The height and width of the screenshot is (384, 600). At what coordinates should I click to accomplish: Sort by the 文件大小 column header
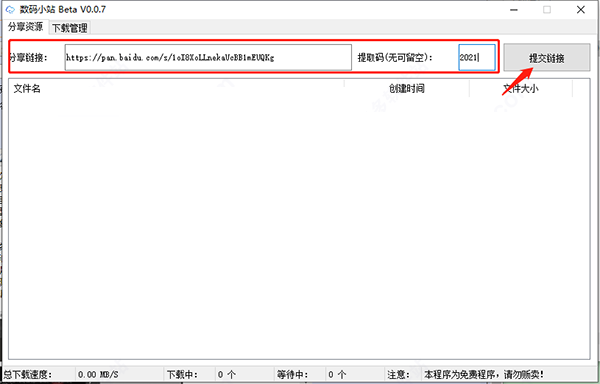coord(521,89)
